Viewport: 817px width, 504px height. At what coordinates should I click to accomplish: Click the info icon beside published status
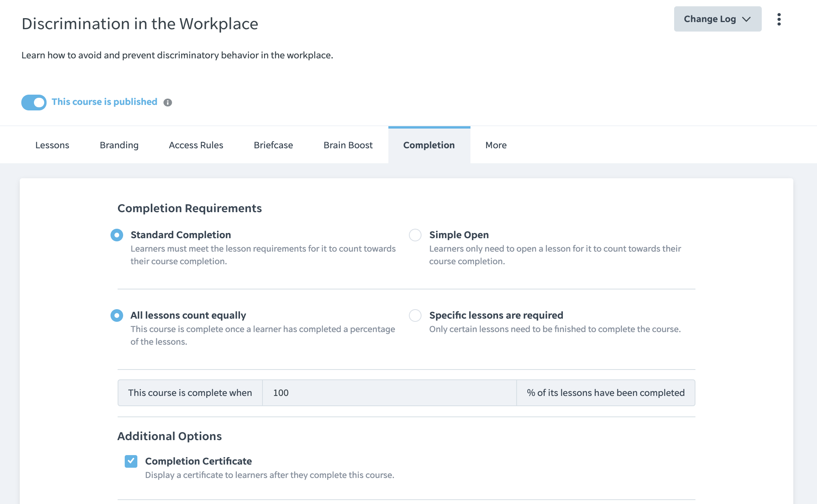click(x=168, y=103)
